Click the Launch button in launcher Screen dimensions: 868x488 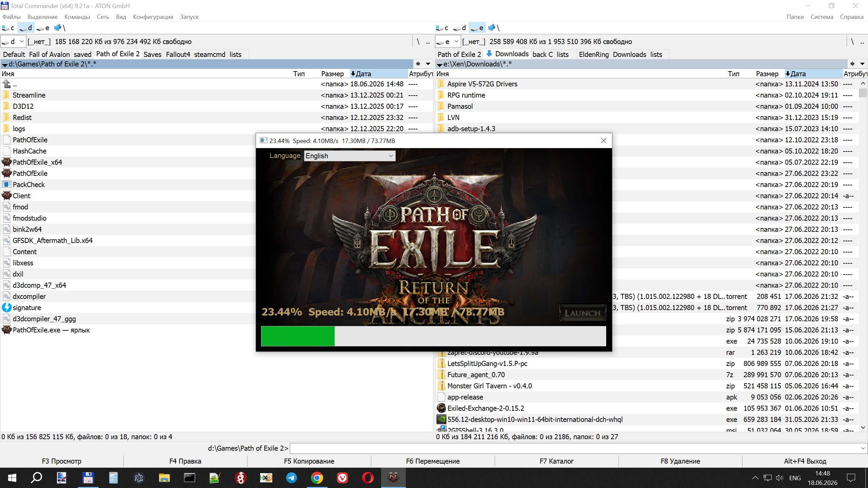(x=583, y=313)
